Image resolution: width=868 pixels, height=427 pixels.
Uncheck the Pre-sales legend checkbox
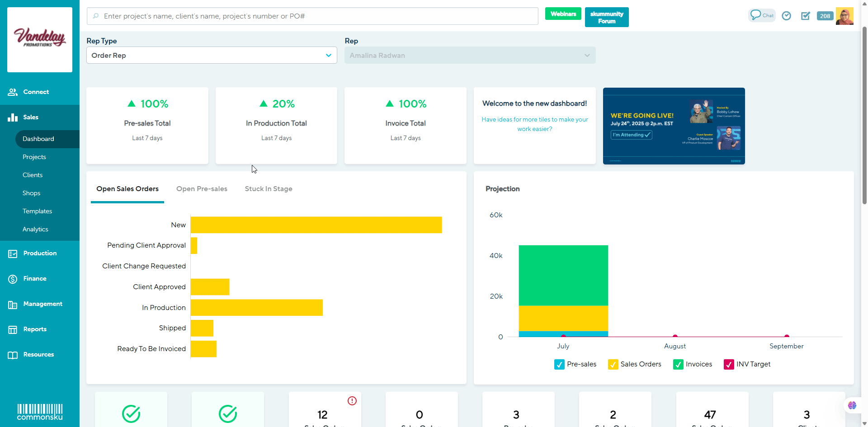tap(559, 365)
